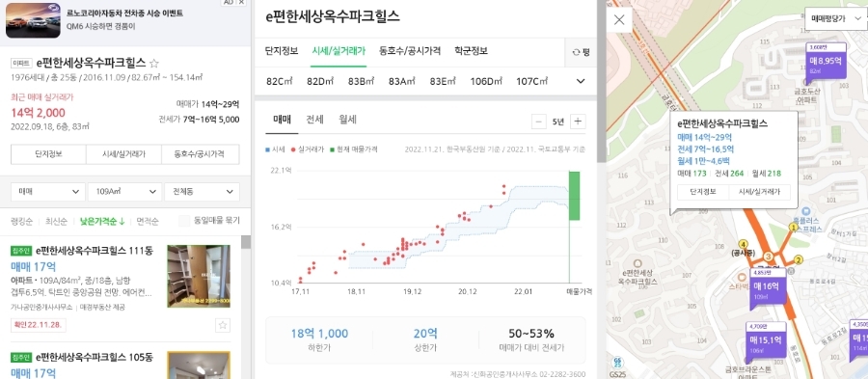Image resolution: width=868 pixels, height=379 pixels.
Task: Click the e편한세상 옥수파크힐스 map pin
Action: (x=638, y=263)
